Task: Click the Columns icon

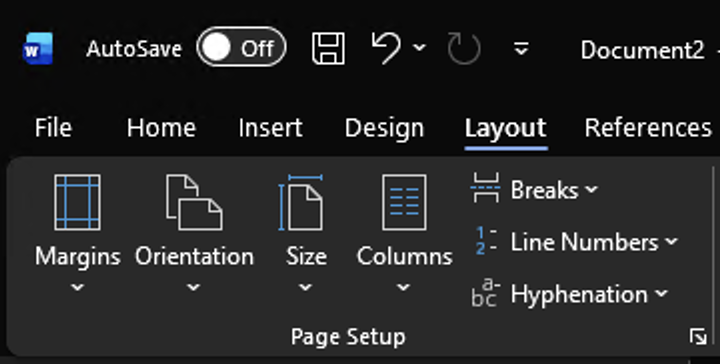Action: coord(404,202)
